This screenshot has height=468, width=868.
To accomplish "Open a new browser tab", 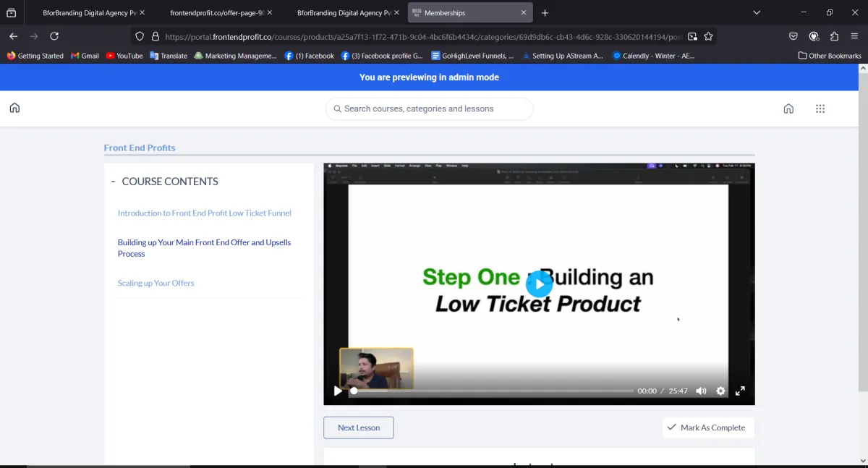I will [545, 13].
